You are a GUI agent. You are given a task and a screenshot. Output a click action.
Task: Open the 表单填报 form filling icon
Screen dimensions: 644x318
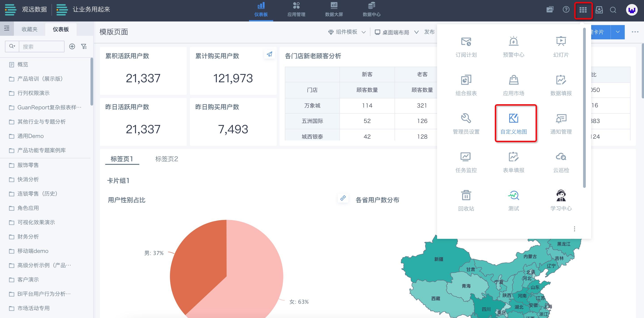click(x=513, y=157)
